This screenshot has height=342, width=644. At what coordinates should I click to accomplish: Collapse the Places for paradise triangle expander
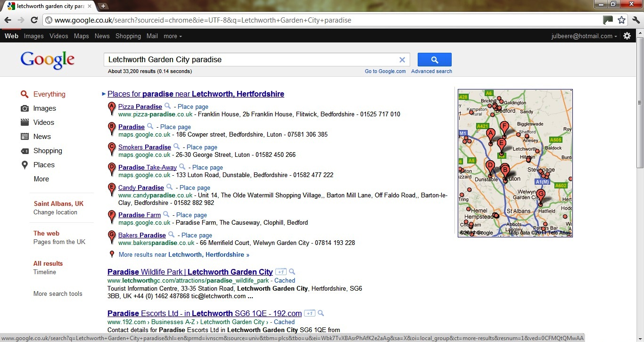[104, 94]
